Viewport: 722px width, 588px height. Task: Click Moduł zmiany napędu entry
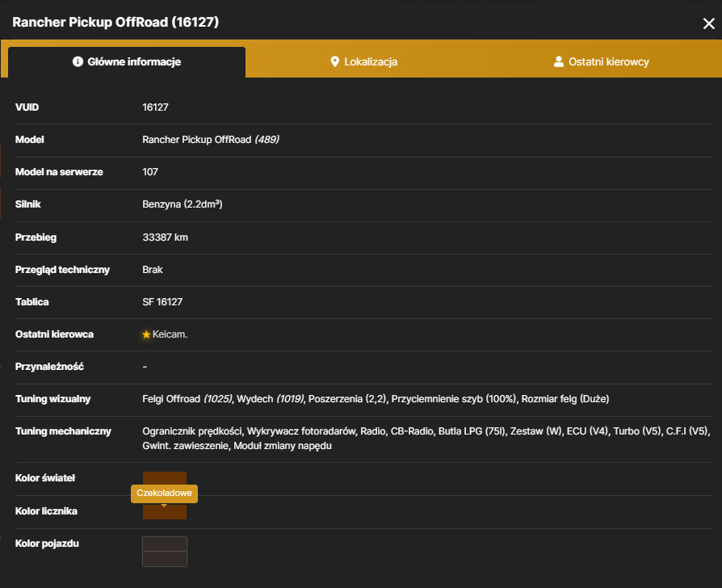point(283,446)
